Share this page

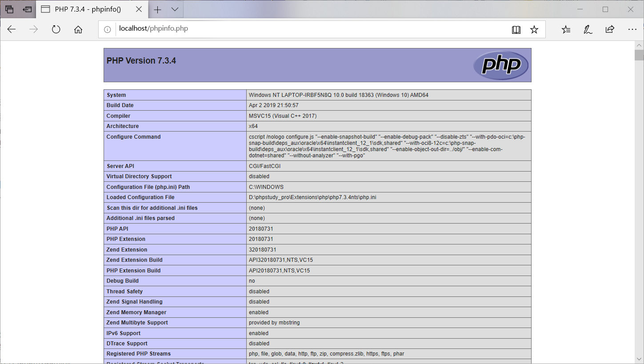[610, 29]
